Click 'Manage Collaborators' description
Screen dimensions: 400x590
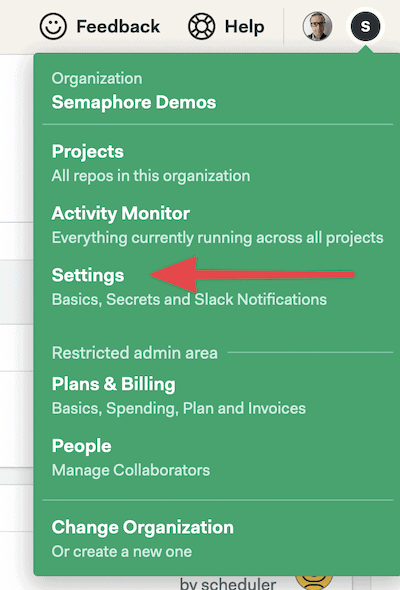click(x=131, y=470)
